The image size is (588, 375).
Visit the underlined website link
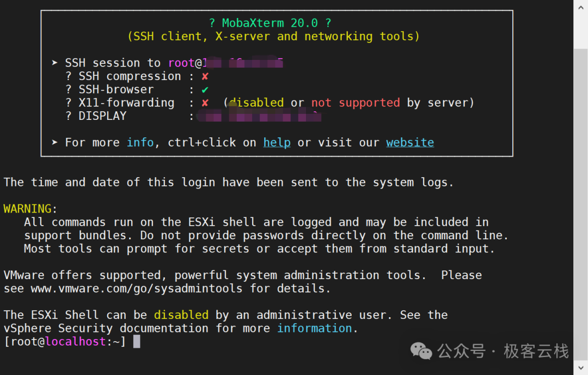410,142
